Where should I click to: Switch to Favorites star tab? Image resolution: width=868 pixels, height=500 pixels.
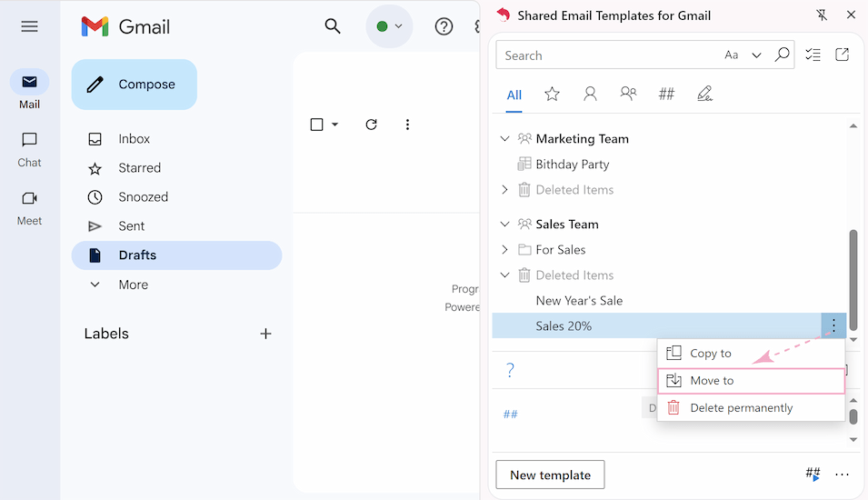pos(552,95)
